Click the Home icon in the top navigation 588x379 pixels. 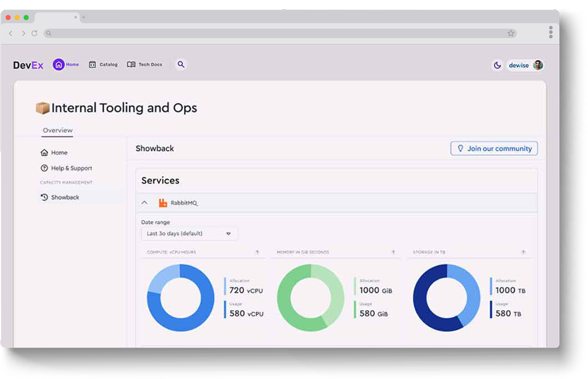[x=58, y=65]
